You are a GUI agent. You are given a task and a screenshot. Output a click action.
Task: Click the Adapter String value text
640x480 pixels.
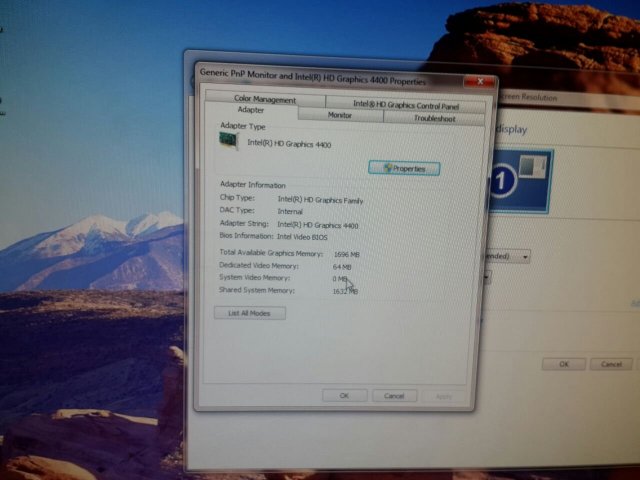click(x=317, y=225)
